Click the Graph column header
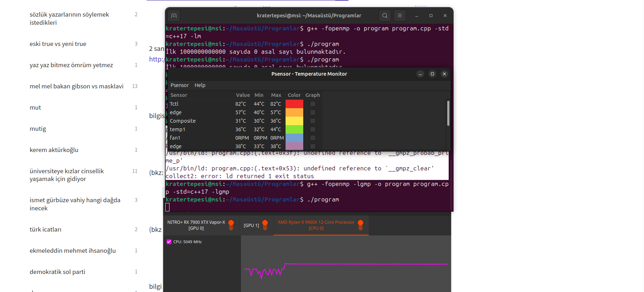This screenshot has width=644, height=292. tap(313, 95)
